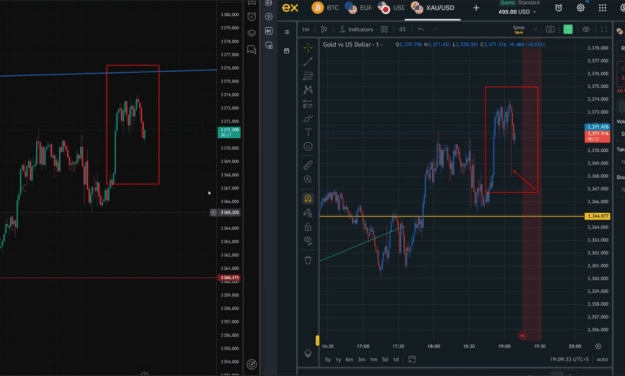Screen dimensions: 625x376
Task: Open timezone menu showing UTC+5
Action: (569, 359)
